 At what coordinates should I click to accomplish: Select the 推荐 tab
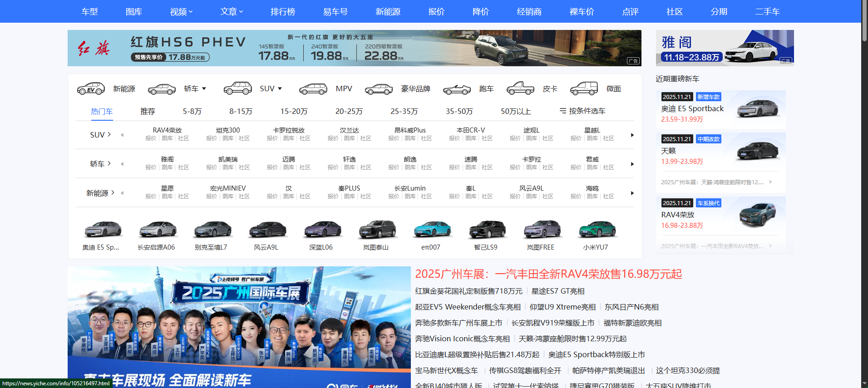pos(148,111)
